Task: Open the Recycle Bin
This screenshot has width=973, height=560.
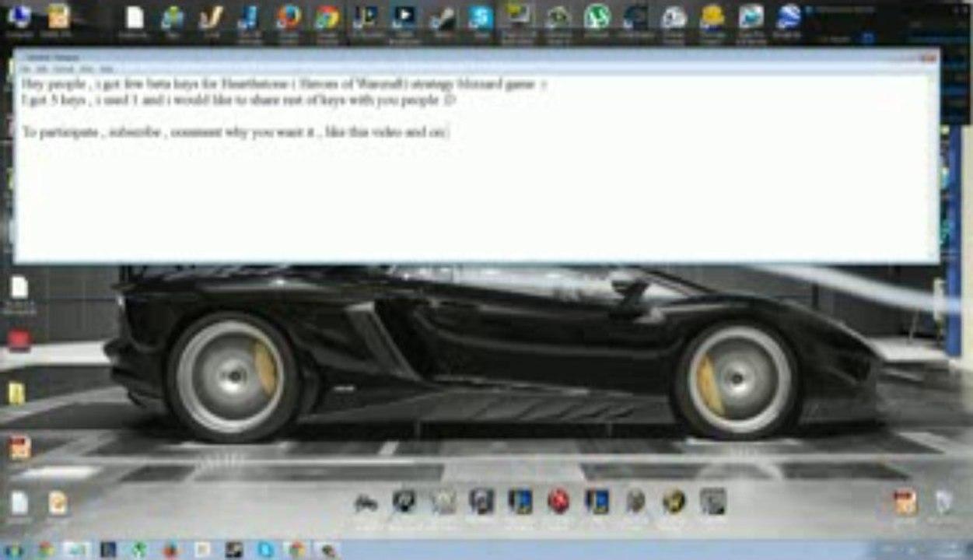Action: (943, 503)
